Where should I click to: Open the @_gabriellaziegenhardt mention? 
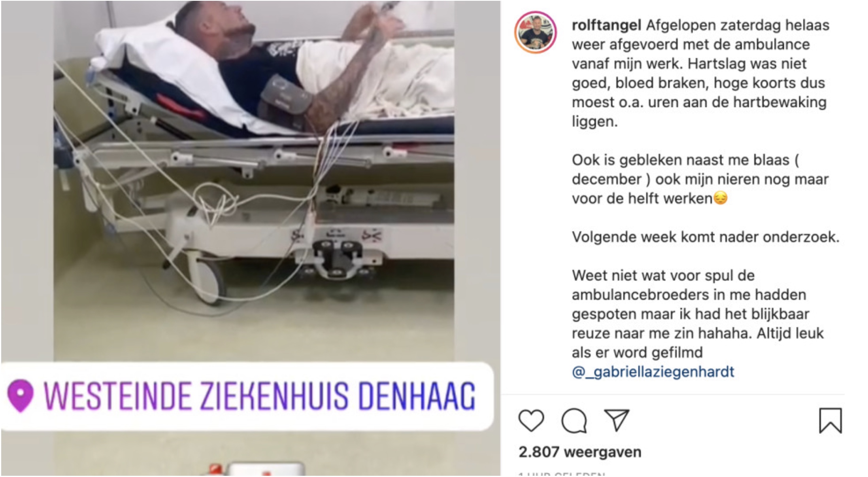[x=653, y=372]
